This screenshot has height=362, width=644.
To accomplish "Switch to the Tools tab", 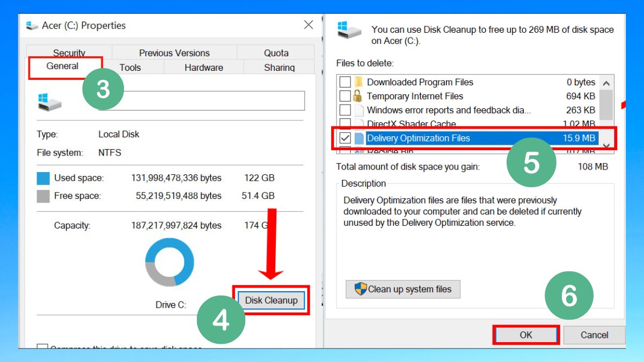I will (130, 67).
